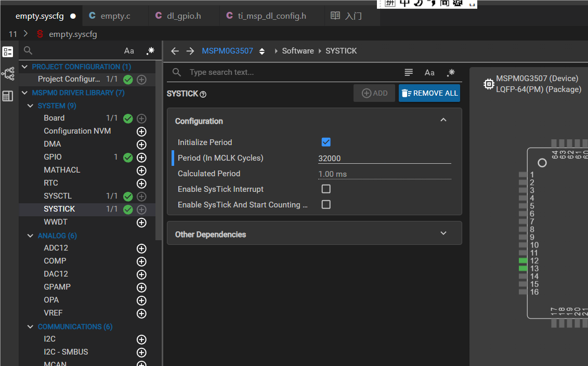Click MSPM0G3507 breadcrumb link
This screenshot has height=366, width=588.
pos(227,51)
